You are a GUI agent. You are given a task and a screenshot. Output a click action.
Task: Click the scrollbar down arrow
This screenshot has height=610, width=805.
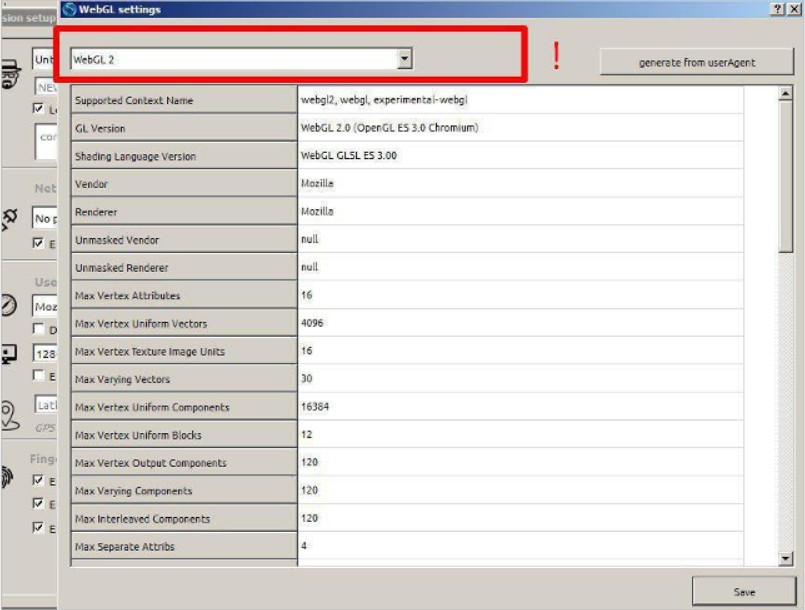785,559
